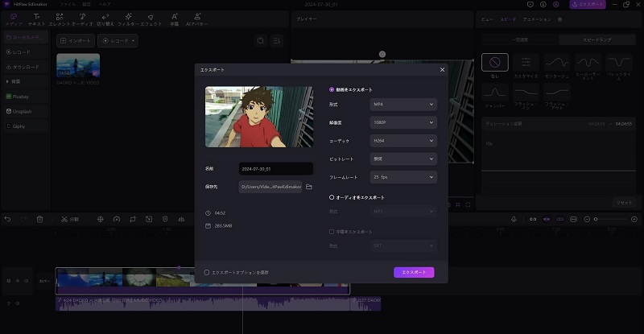Click the purple エクスポート button in dialog
Image resolution: width=644 pixels, height=334 pixels.
[x=414, y=272]
